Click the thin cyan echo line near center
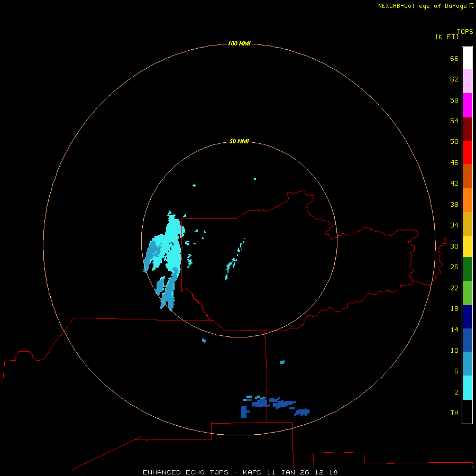476x476 pixels. coord(235,259)
